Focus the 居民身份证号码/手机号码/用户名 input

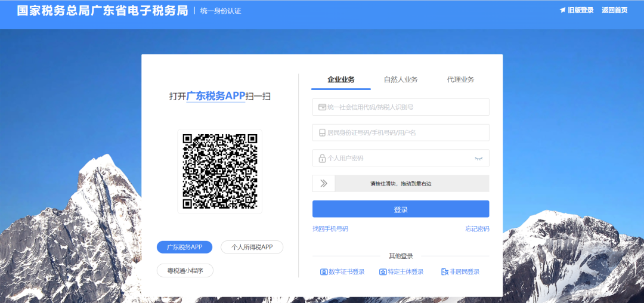click(x=401, y=132)
